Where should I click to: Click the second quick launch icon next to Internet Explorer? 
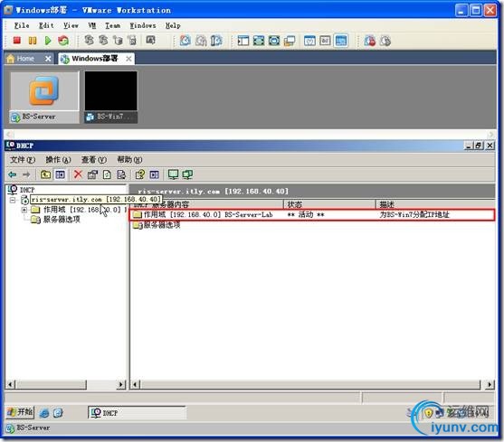pyautogui.click(x=58, y=413)
